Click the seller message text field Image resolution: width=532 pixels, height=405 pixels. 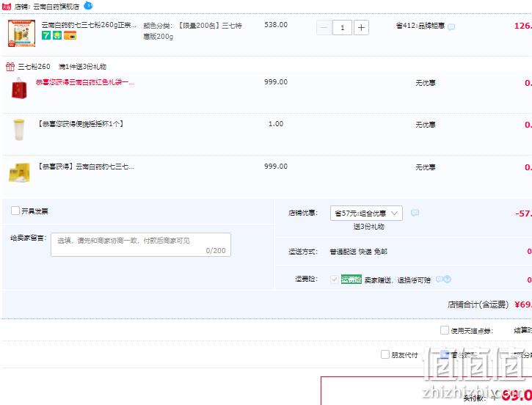tap(141, 244)
